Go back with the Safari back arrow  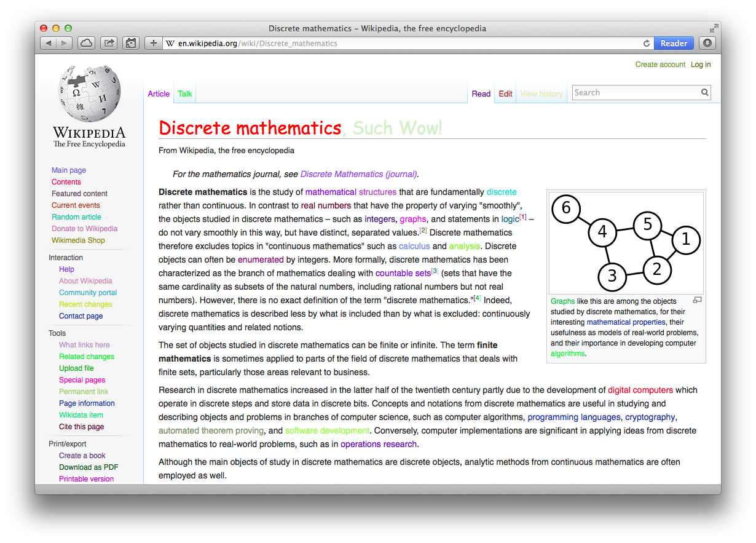click(49, 43)
